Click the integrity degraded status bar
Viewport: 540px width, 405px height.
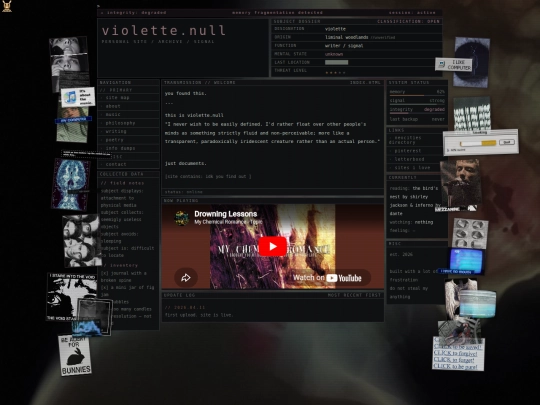417,110
